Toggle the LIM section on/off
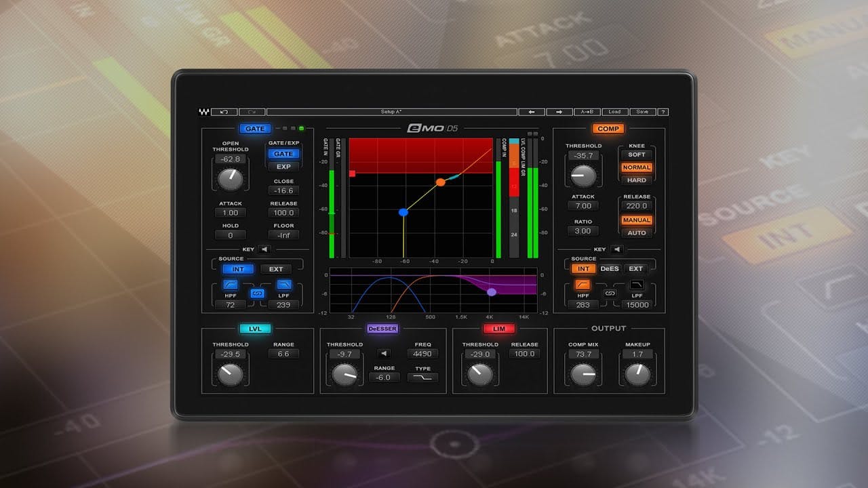The image size is (868, 488). pyautogui.click(x=499, y=329)
